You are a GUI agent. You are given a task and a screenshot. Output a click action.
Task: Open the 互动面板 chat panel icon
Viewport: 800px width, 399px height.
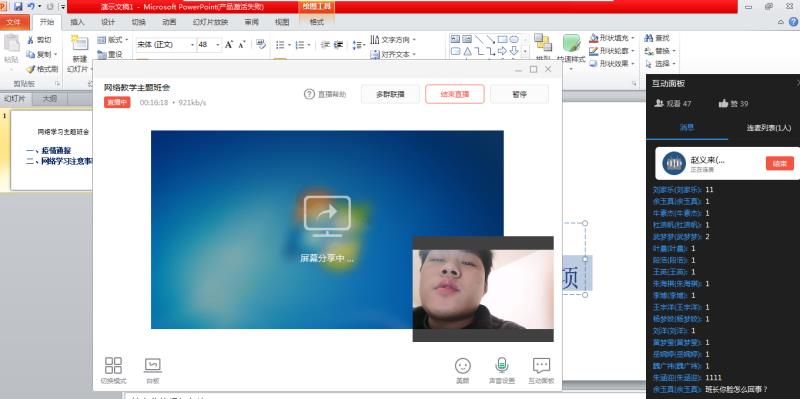[x=541, y=365]
